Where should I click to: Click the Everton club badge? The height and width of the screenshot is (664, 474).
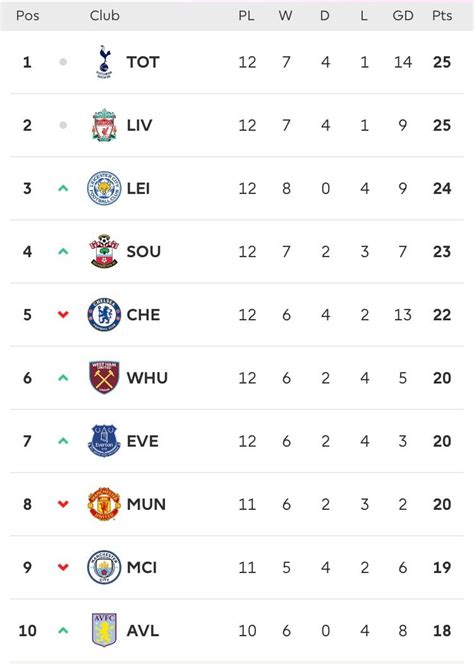[x=104, y=441]
